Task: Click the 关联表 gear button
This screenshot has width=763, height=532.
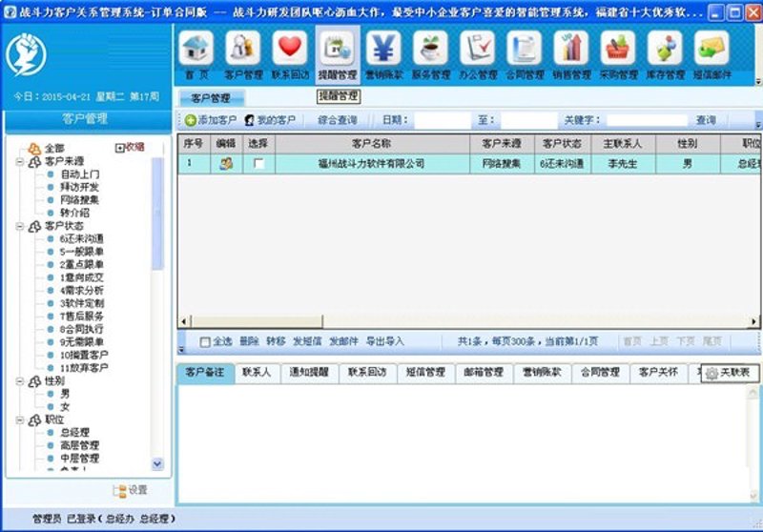Action: 730,373
